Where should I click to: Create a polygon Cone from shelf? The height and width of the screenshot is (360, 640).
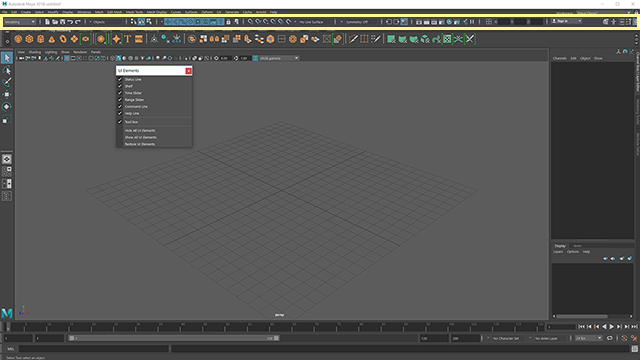point(52,39)
